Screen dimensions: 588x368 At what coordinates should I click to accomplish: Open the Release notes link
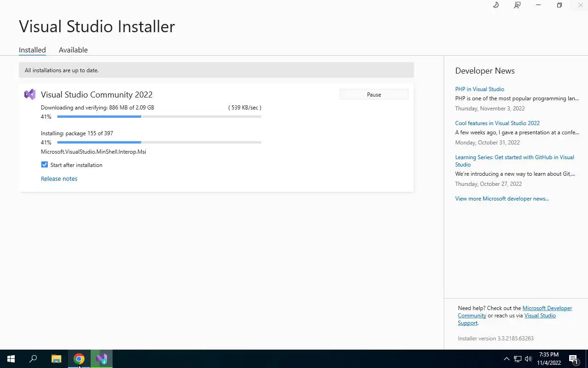59,178
